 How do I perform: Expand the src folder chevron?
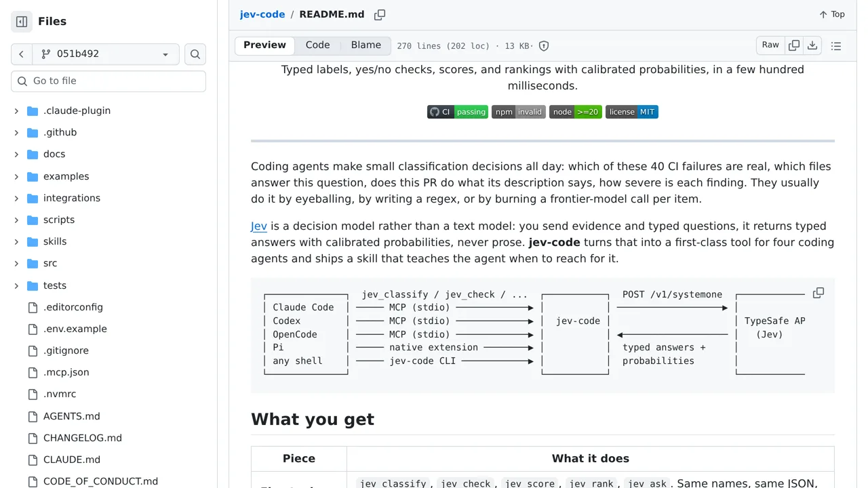(16, 263)
